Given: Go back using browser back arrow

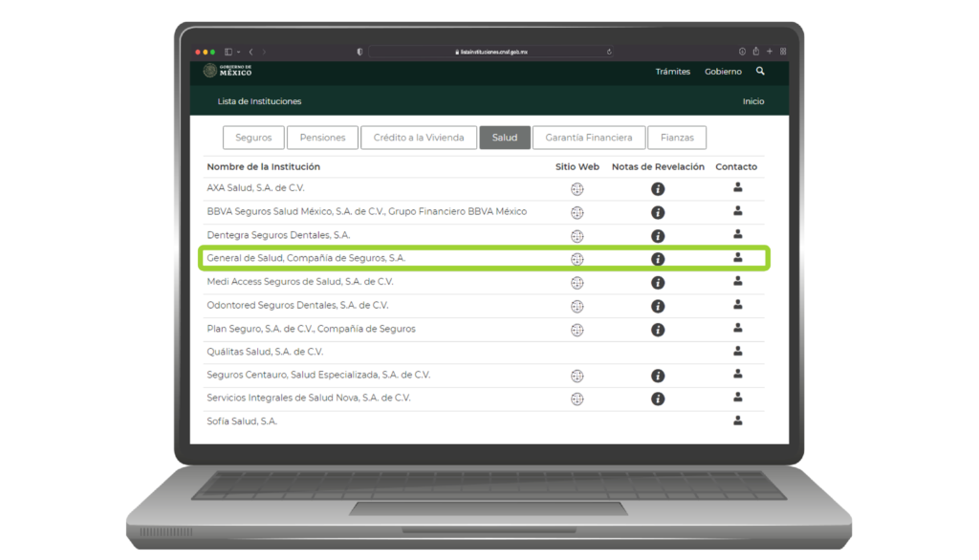Looking at the screenshot, I should pyautogui.click(x=251, y=52).
